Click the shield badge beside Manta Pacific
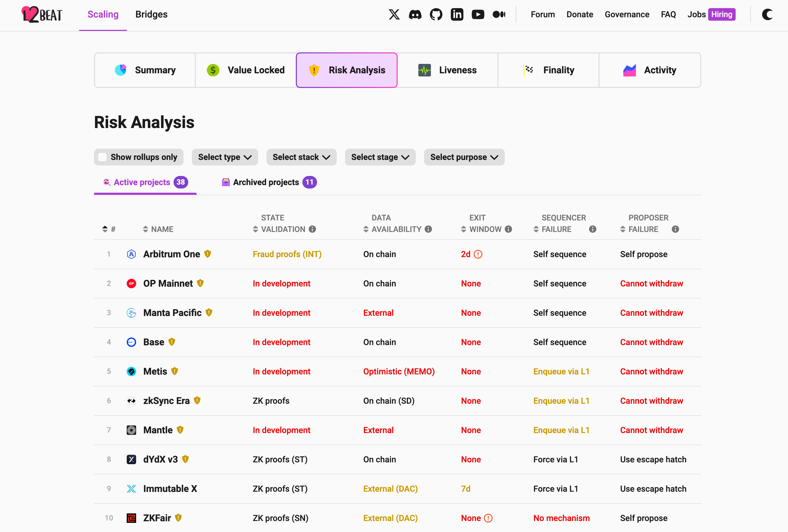 tap(209, 312)
